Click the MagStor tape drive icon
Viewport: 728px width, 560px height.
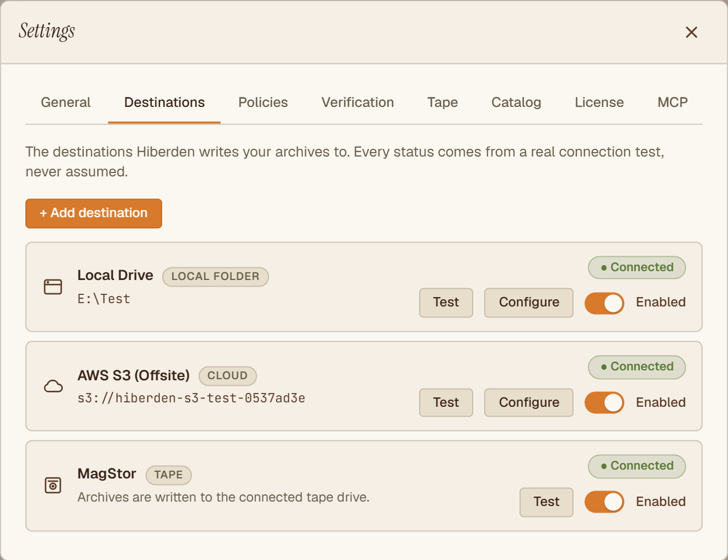point(53,485)
